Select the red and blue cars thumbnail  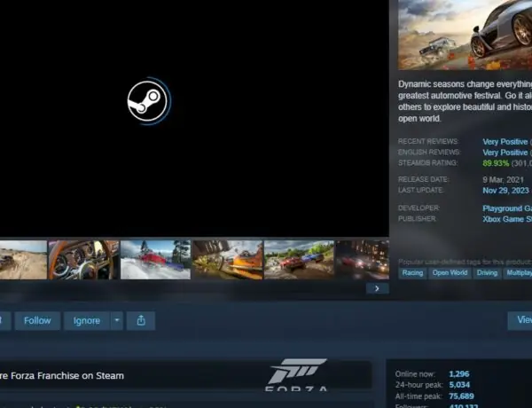299,260
